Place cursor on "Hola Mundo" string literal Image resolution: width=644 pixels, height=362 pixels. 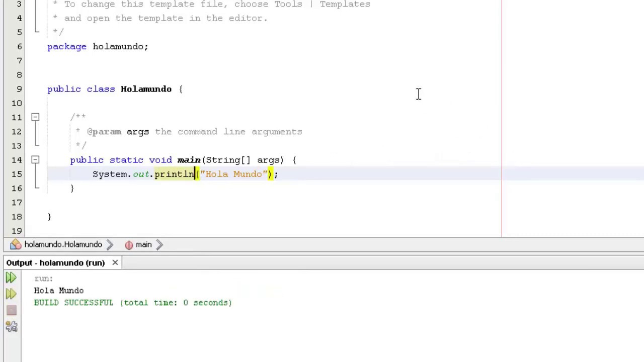click(x=234, y=174)
